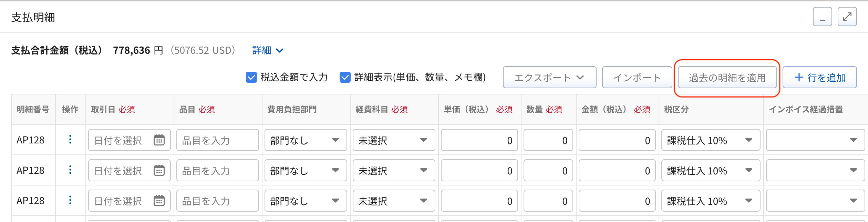Open the third row's three-dot actions menu
The height and width of the screenshot is (222, 868).
click(x=70, y=200)
